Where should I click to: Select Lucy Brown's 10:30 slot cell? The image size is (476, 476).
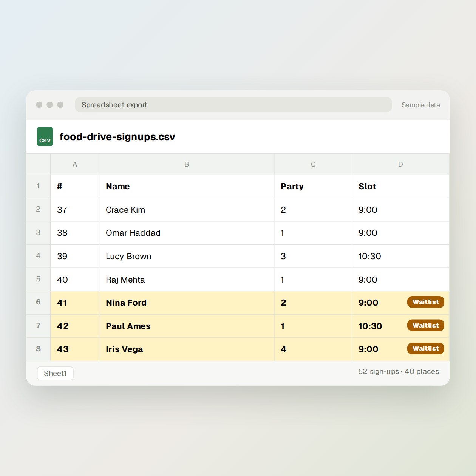[400, 256]
